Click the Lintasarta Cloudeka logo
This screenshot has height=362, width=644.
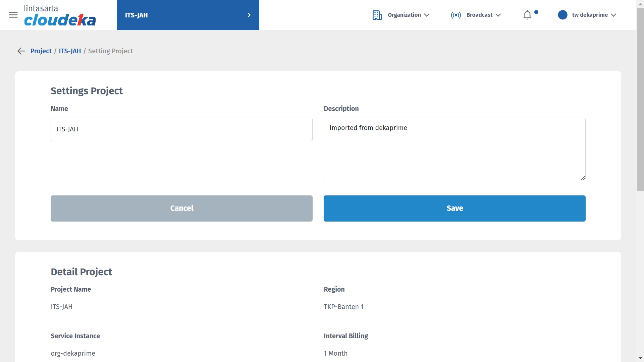tap(60, 15)
